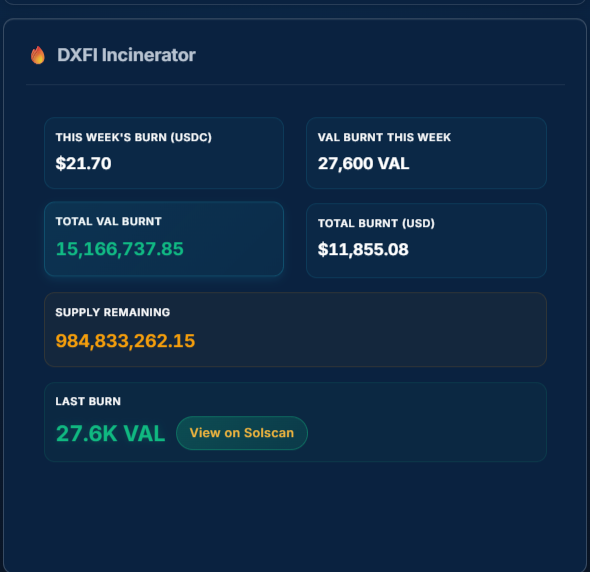Select the 27,600 VAL value
Viewport: 590px width, 572px height.
click(363, 163)
